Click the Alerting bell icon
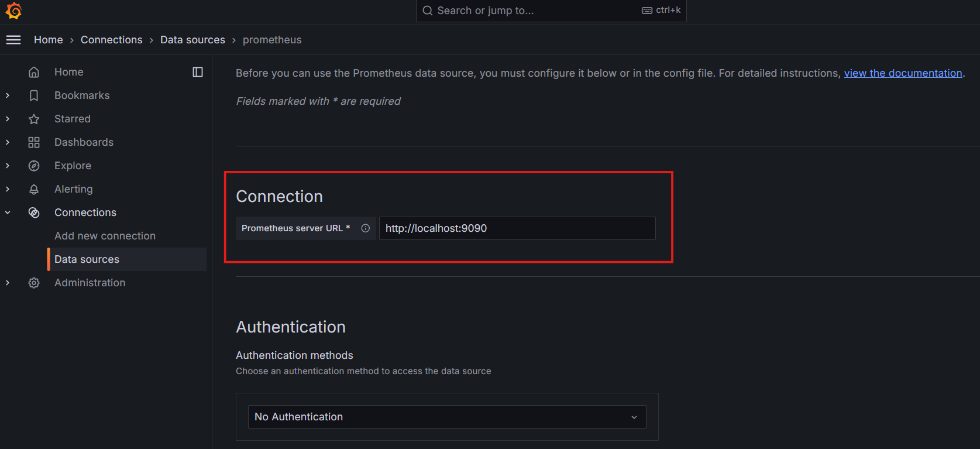Viewport: 980px width, 449px height. [34, 189]
